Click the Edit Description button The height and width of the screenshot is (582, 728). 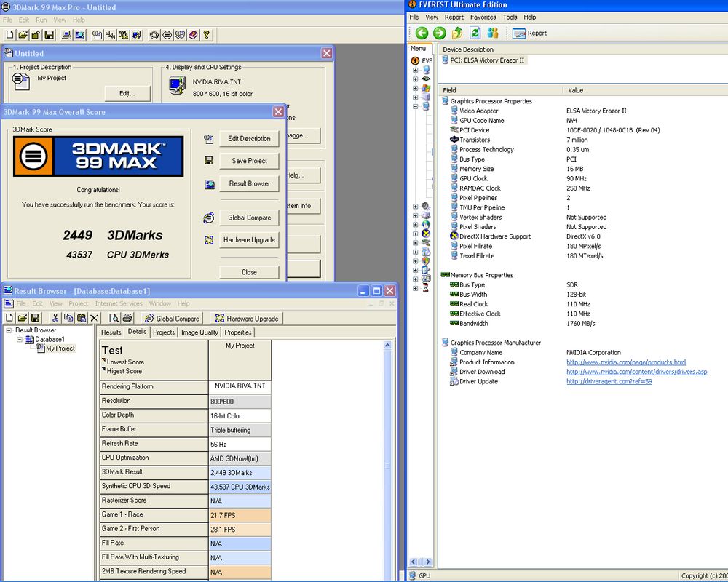click(249, 138)
